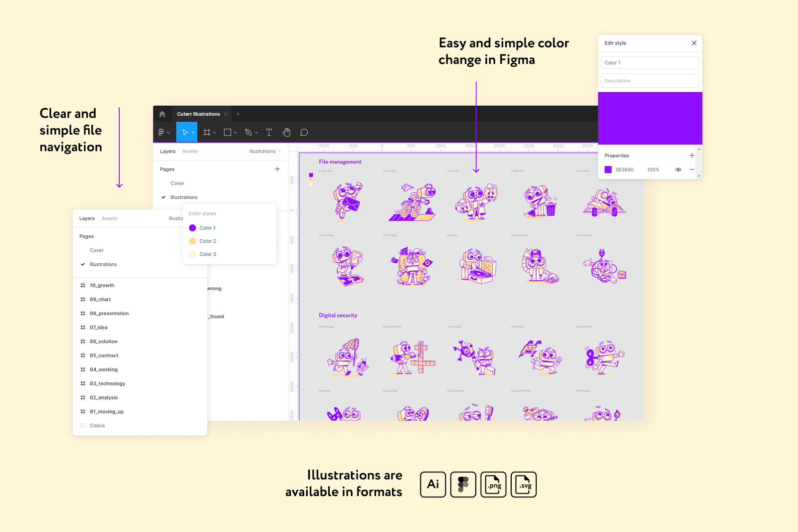Viewport: 798px width, 532px height.
Task: Select the Pen tool
Action: [249, 132]
